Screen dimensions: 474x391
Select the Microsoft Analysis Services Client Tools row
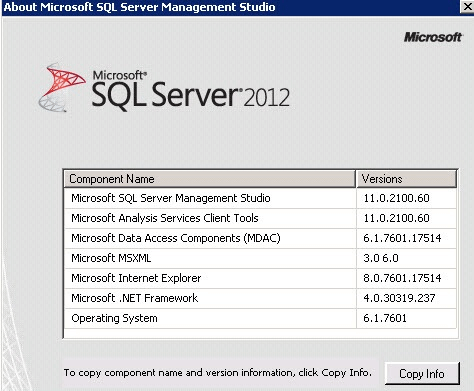click(x=260, y=218)
